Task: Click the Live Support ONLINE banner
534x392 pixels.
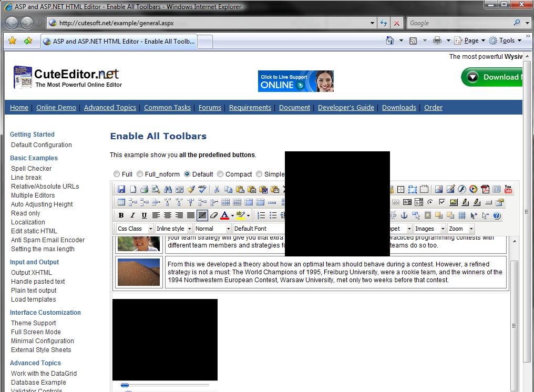Action: (295, 81)
